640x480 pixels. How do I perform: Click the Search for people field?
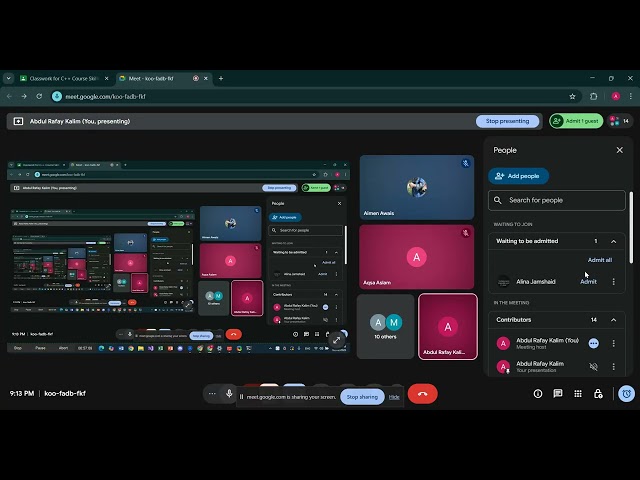(558, 200)
